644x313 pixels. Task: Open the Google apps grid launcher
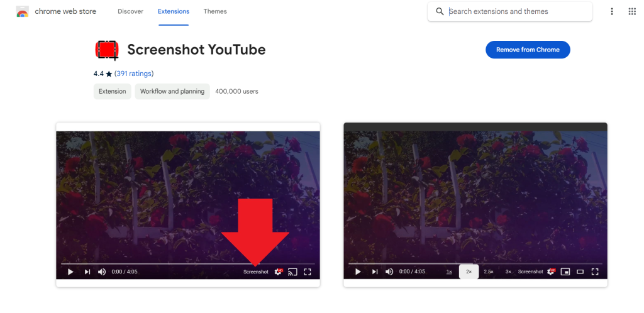coord(632,11)
